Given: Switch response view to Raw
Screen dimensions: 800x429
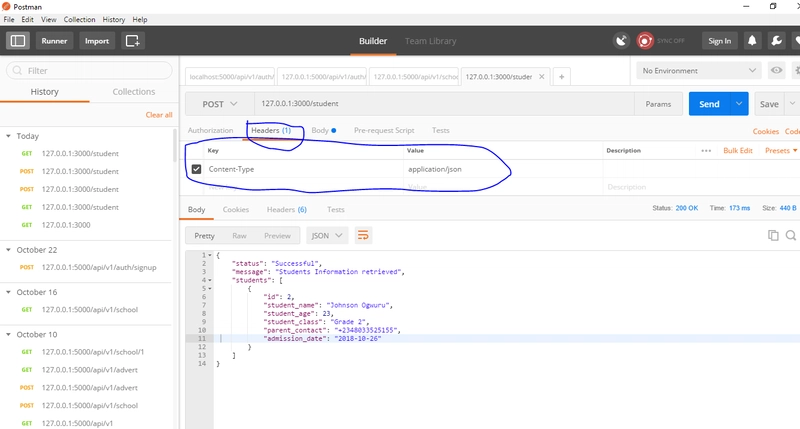Looking at the screenshot, I should tap(239, 236).
